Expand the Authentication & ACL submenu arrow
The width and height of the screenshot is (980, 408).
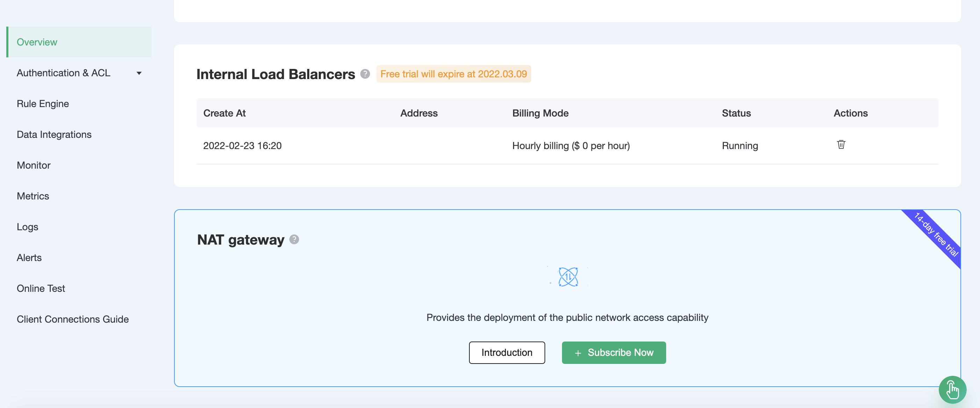coord(139,73)
